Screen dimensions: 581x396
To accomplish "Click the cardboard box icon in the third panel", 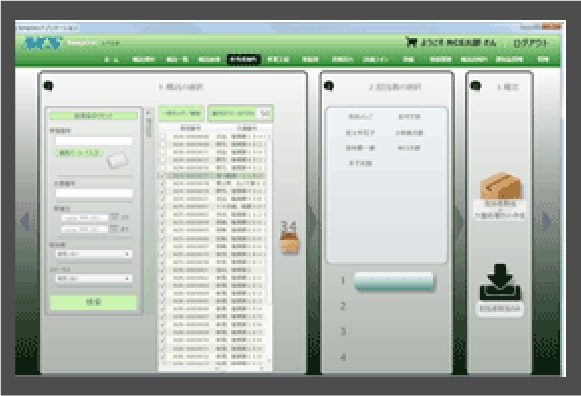I will click(500, 186).
